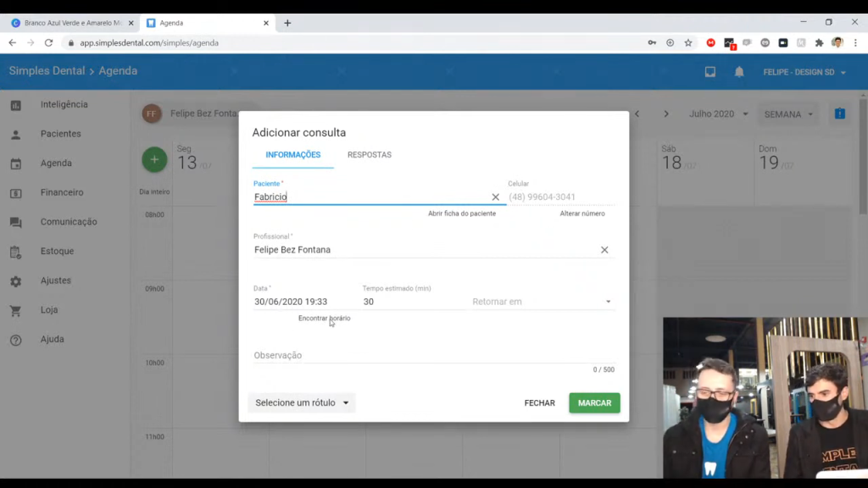The image size is (868, 488).
Task: Clear the Profissional field with X icon
Action: tap(604, 250)
